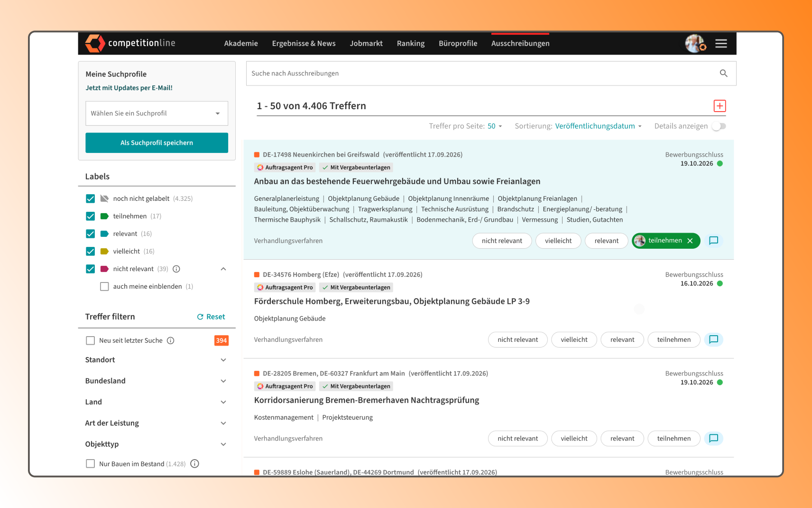This screenshot has height=508, width=812.
Task: Open Anbau an das bestehende Feuerwehrgebäude title
Action: 397,181
